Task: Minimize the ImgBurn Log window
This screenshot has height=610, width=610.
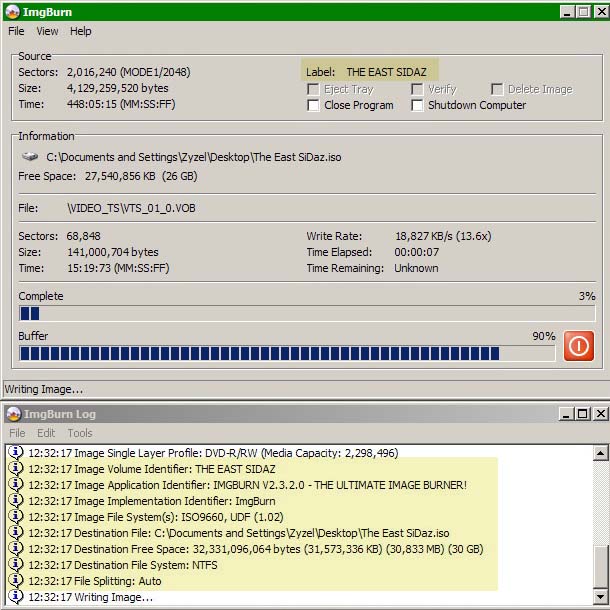Action: tap(566, 414)
